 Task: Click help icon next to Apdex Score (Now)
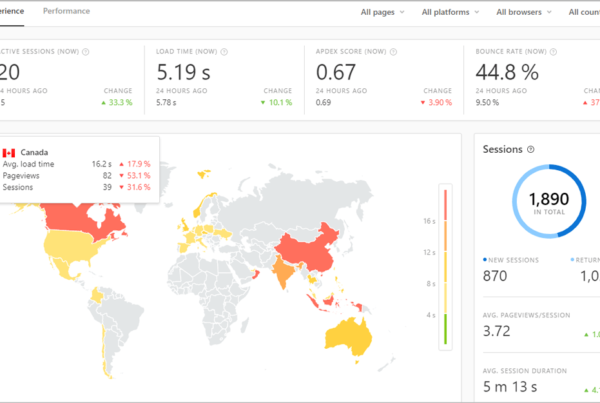[x=393, y=52]
